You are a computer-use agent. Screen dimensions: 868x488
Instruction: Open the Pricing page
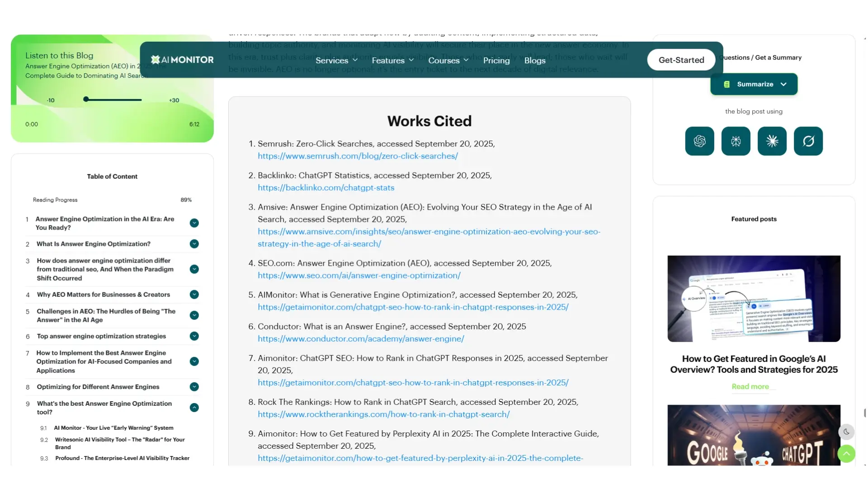[x=496, y=60]
